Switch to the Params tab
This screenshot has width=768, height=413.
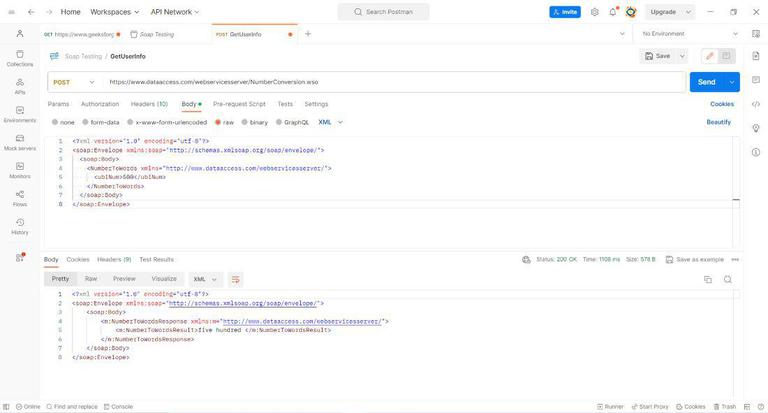click(x=58, y=104)
